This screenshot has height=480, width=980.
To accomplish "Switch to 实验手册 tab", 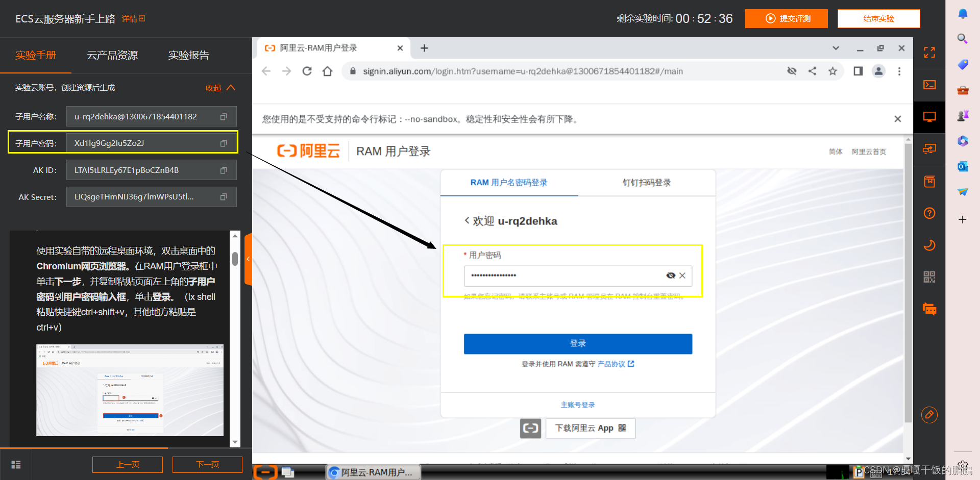I will [x=36, y=55].
